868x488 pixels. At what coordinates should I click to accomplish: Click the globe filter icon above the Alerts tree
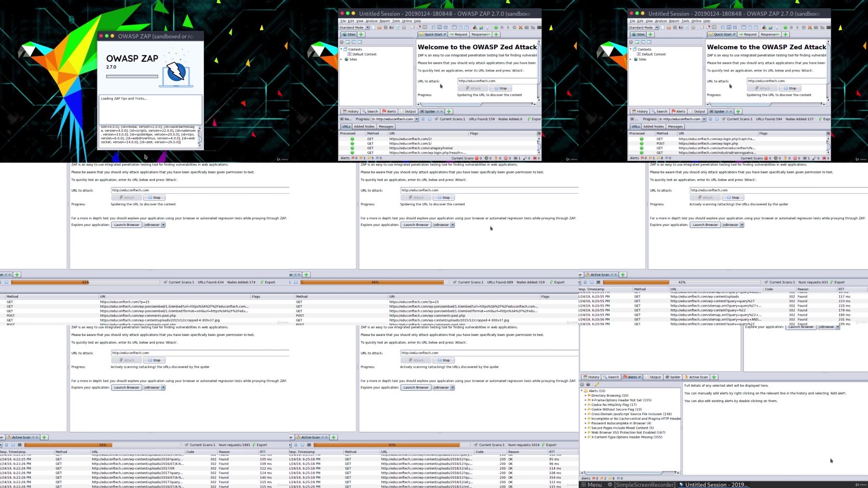pos(588,384)
